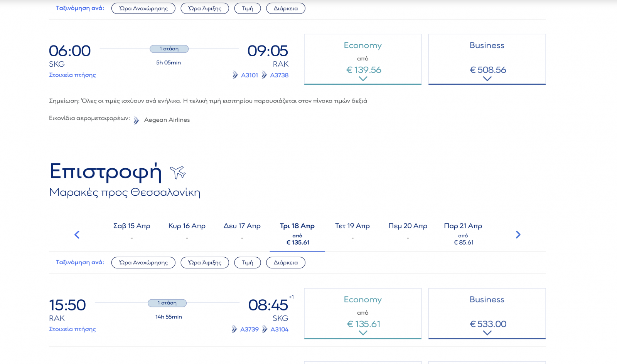Image resolution: width=617 pixels, height=364 pixels.
Task: Click Aegean logo next to flight A3739
Action: pos(234,329)
